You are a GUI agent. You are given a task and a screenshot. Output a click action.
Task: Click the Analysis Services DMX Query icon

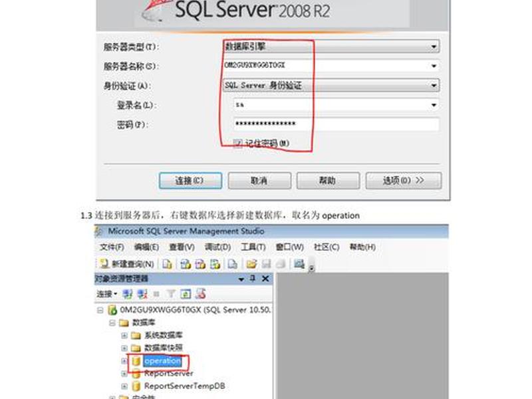(x=200, y=263)
